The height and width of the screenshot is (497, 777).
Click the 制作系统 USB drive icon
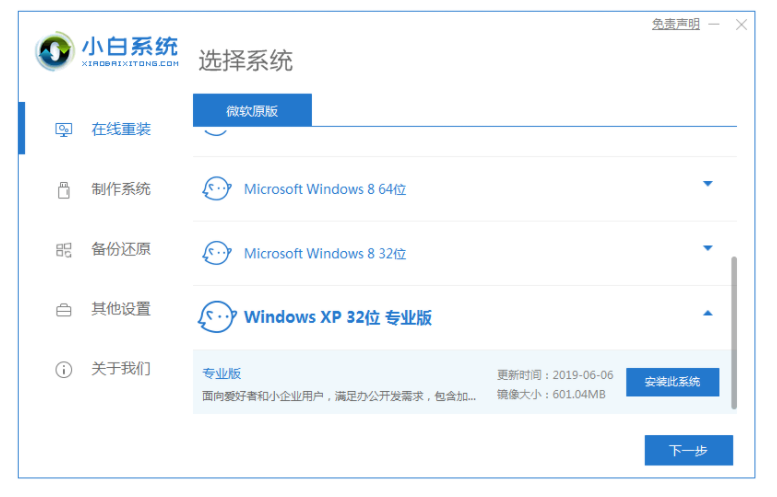[64, 189]
